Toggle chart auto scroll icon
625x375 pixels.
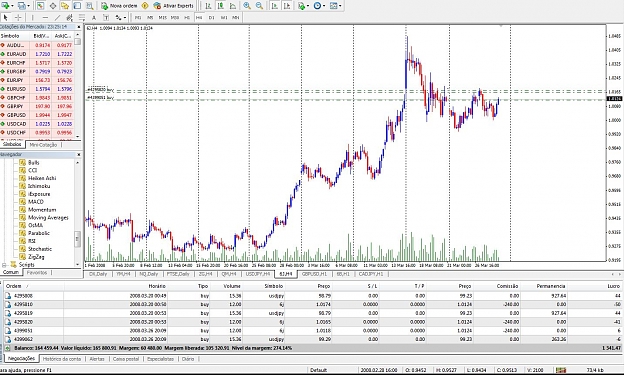point(275,6)
